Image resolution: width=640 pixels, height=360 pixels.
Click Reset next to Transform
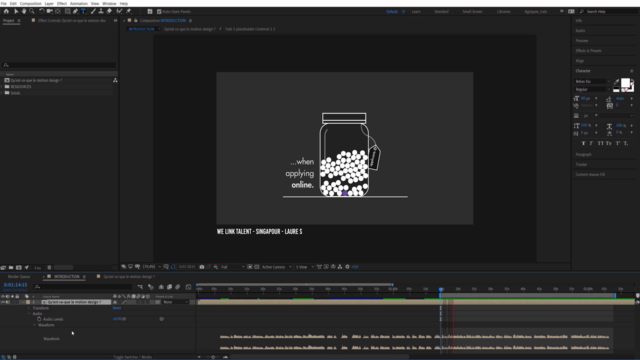coord(116,308)
